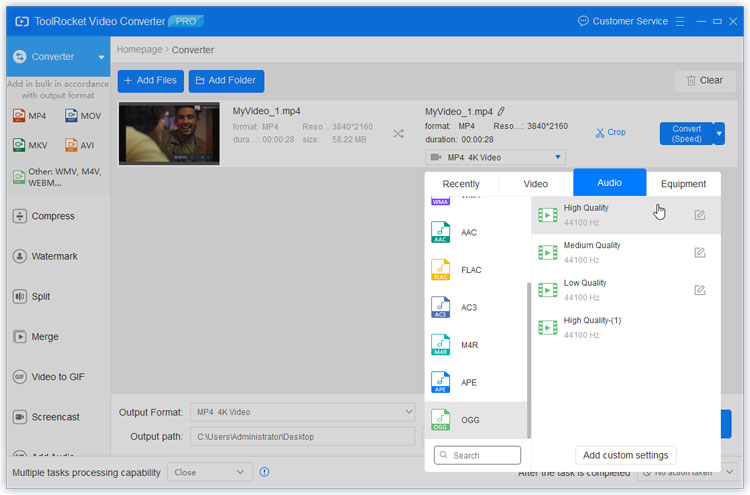Choose the AAC audio format
Screen dimensions: 750x495
475,232
